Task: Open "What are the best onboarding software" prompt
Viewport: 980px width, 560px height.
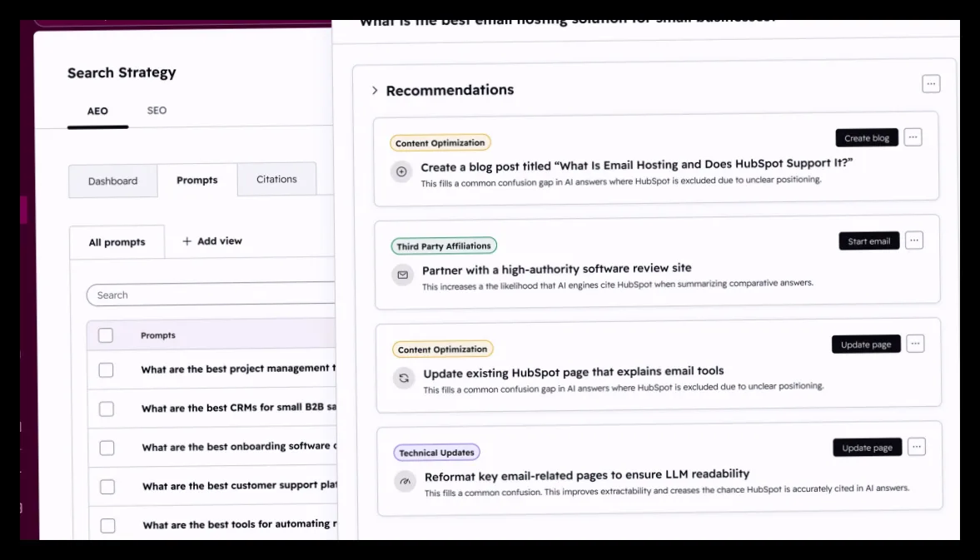Action: tap(239, 447)
